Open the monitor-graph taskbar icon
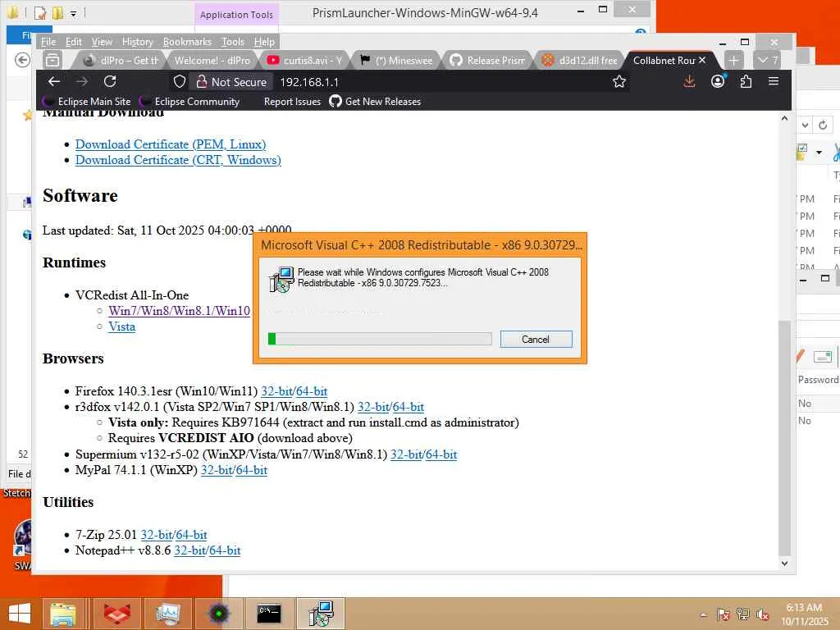The width and height of the screenshot is (840, 630). [167, 614]
